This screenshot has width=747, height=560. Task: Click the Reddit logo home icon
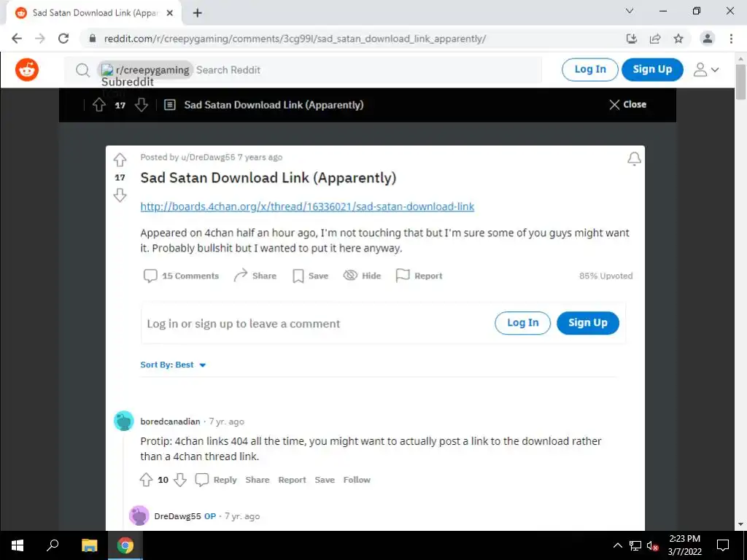pyautogui.click(x=27, y=70)
